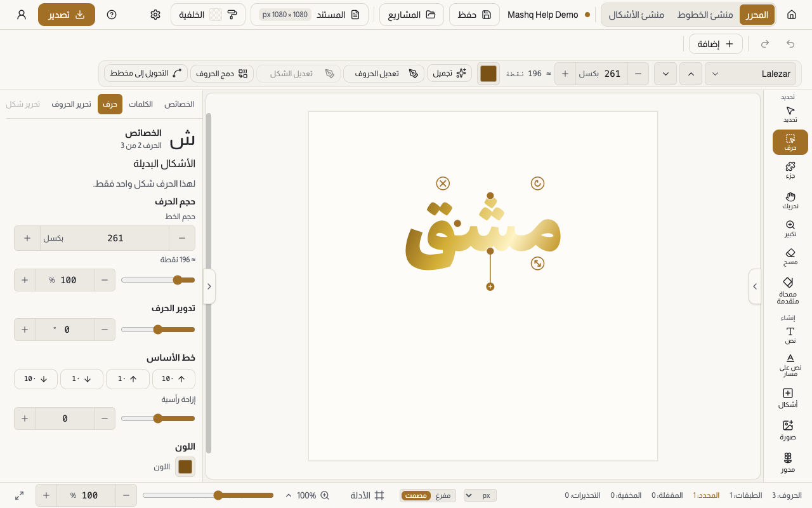Select the حرف letter tool
The height and width of the screenshot is (508, 812).
790,142
